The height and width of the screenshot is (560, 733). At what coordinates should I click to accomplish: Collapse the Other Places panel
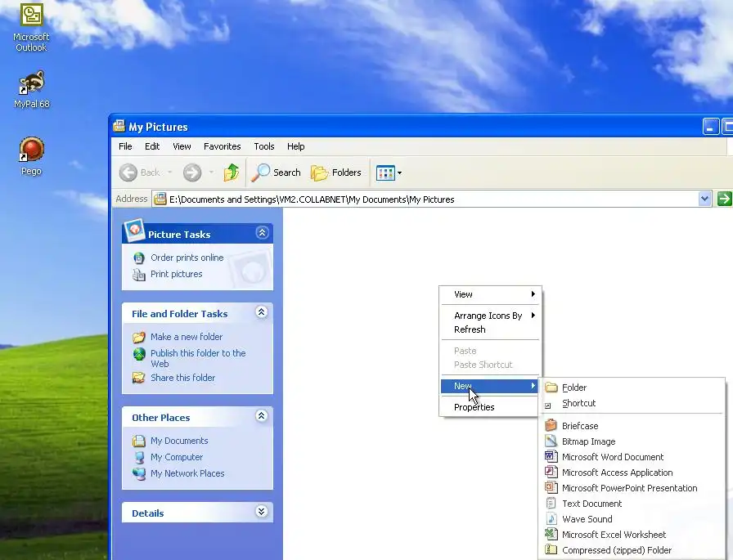[262, 415]
